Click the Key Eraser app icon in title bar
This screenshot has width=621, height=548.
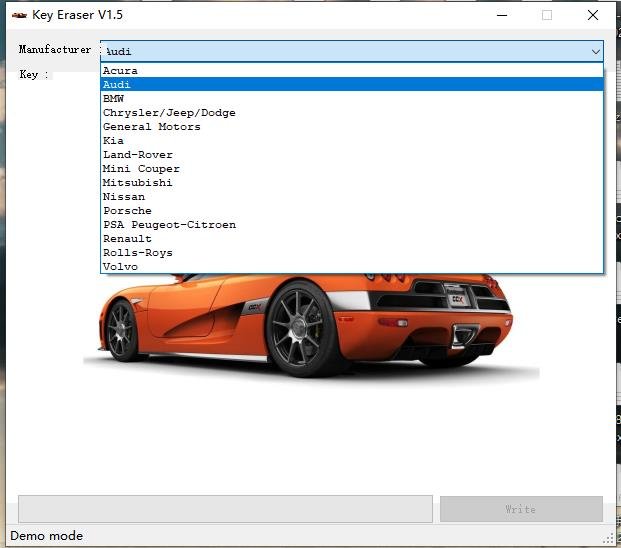tap(18, 15)
